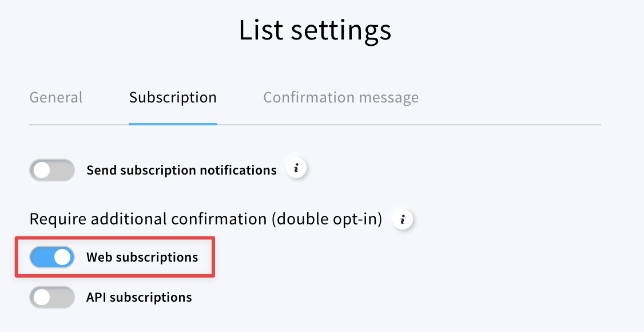Click gray track of API subscriptions switch
This screenshot has width=644, height=332.
point(62,297)
